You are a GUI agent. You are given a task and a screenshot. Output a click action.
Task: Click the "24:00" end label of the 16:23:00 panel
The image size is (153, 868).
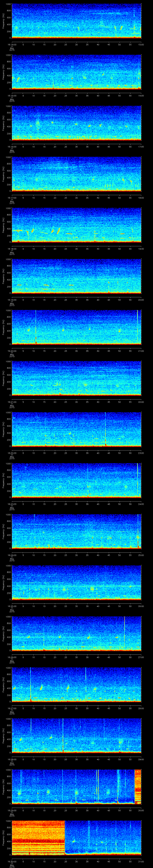tap(141, 504)
